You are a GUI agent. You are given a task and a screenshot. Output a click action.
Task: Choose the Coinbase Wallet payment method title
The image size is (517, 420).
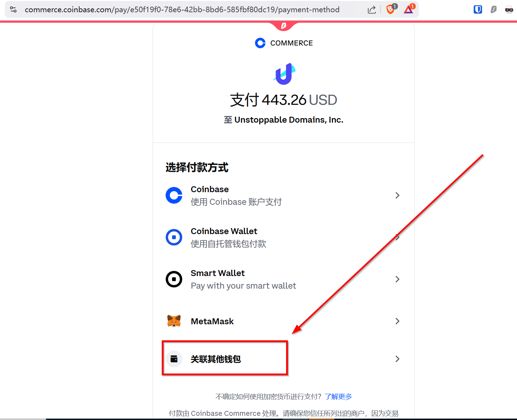pyautogui.click(x=224, y=231)
